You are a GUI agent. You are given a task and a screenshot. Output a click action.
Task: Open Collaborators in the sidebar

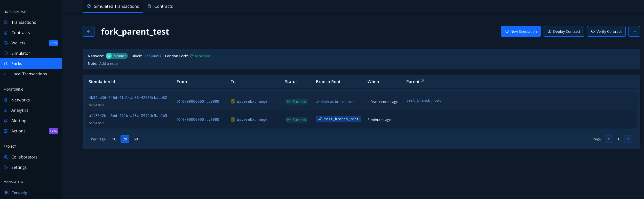coord(31,157)
